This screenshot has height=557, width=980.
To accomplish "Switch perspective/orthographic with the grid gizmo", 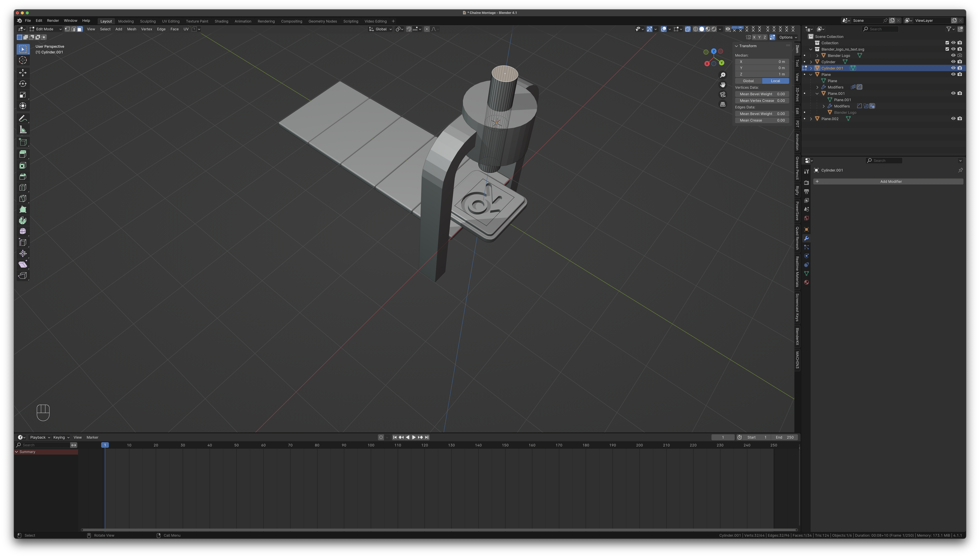I will click(x=723, y=104).
